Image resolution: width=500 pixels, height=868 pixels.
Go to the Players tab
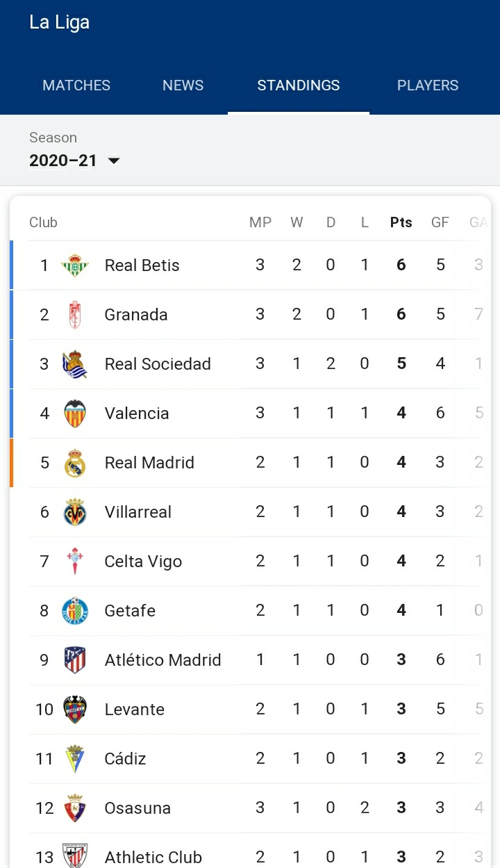coord(428,85)
